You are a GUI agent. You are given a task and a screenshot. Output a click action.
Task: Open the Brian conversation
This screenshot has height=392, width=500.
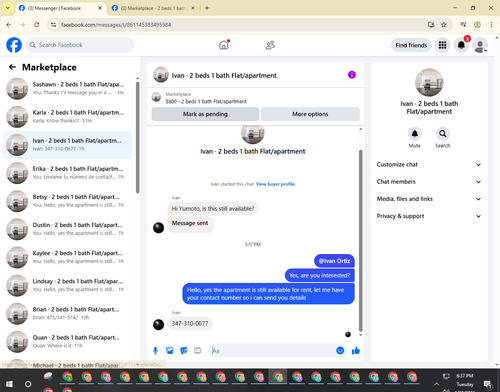(x=67, y=313)
